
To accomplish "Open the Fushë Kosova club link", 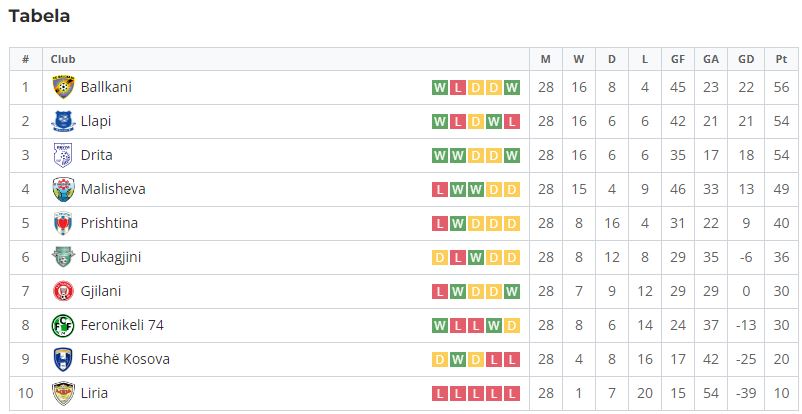I will pos(125,359).
